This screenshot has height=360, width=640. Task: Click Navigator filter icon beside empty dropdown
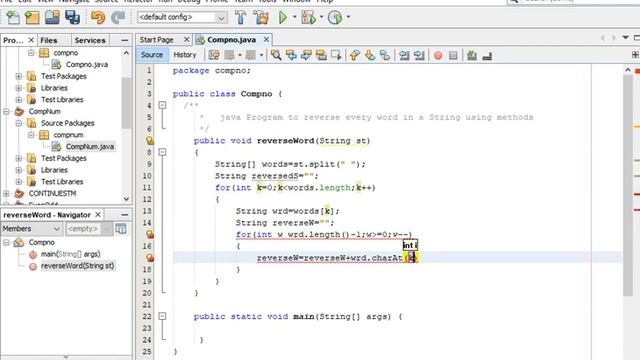[x=121, y=229]
